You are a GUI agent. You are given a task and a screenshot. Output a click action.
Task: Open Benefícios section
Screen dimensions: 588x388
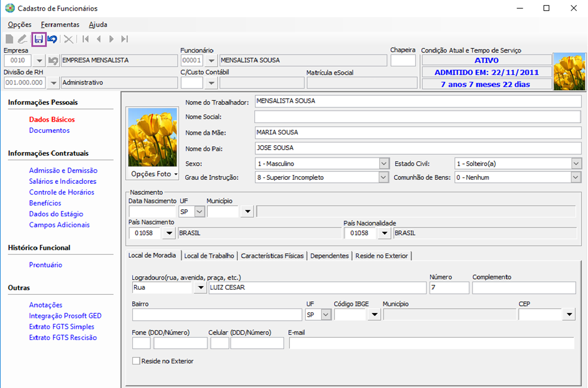coord(45,203)
